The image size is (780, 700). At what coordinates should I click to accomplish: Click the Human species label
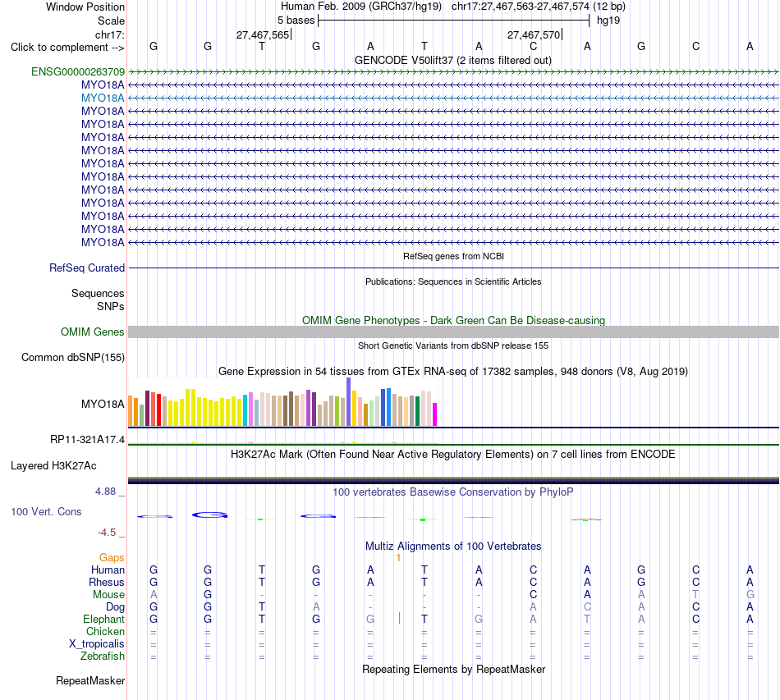pyautogui.click(x=108, y=570)
